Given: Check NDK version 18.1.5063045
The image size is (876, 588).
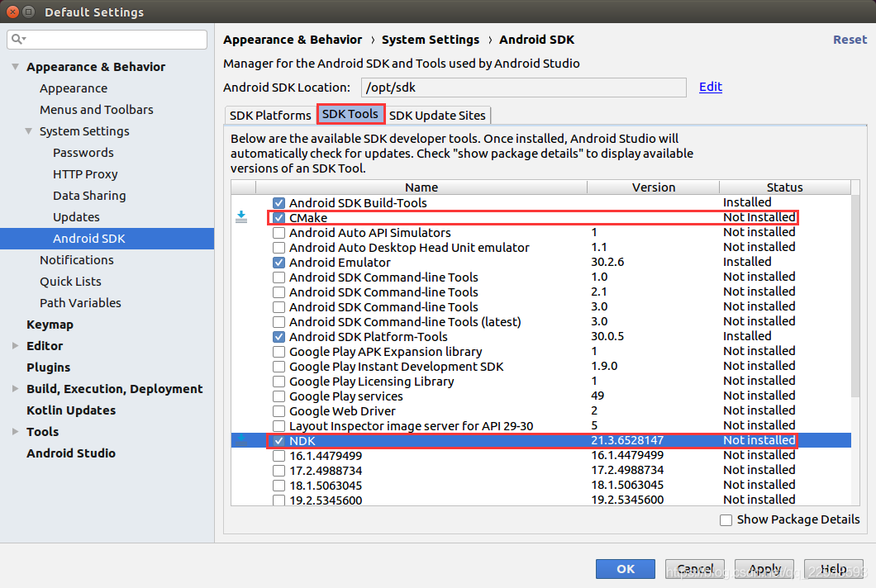Looking at the screenshot, I should point(279,486).
